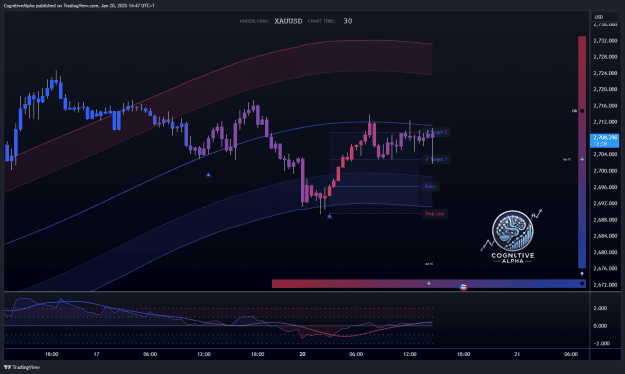This screenshot has width=625, height=374.
Task: Select the Stop Loss level label
Action: [434, 214]
